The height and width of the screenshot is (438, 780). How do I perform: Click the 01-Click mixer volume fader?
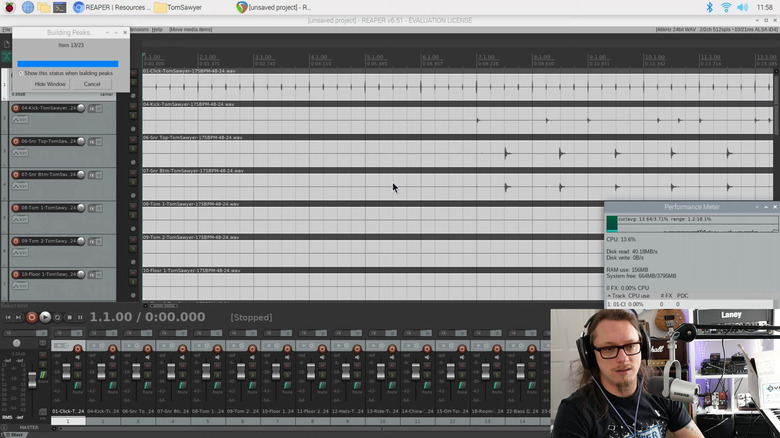[66, 372]
